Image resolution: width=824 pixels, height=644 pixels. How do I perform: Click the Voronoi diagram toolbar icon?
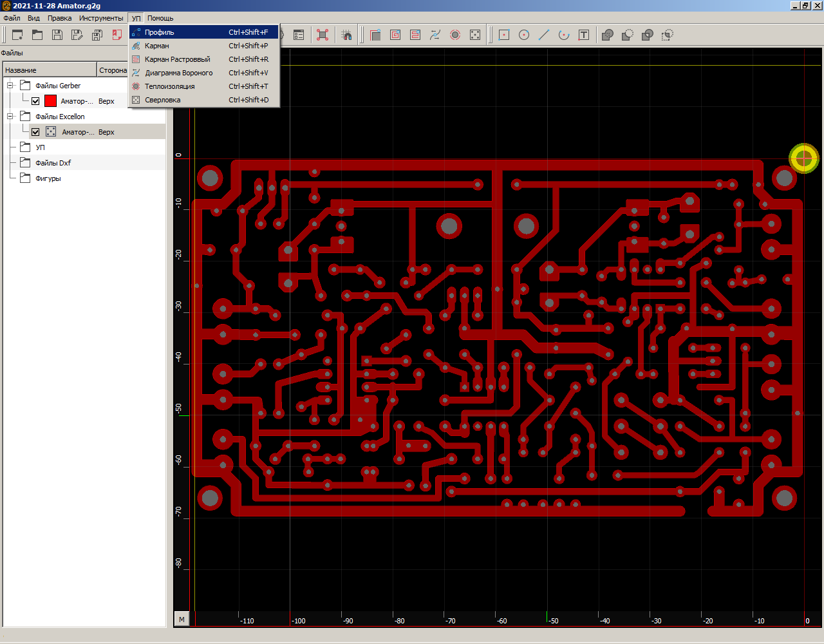pos(435,35)
